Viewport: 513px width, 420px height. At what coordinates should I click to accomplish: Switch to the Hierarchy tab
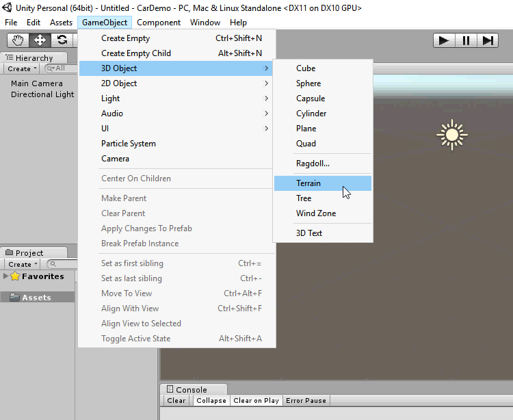(34, 57)
